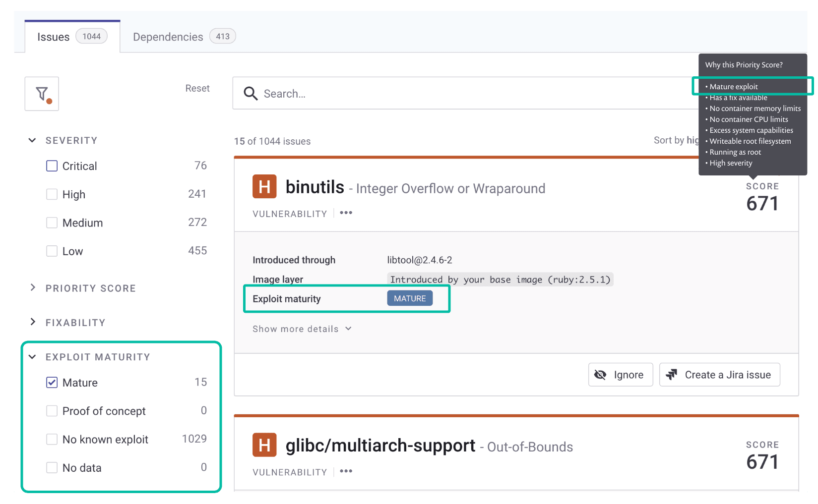
Task: Click the 1044 badge on Issues tab
Action: tap(91, 36)
